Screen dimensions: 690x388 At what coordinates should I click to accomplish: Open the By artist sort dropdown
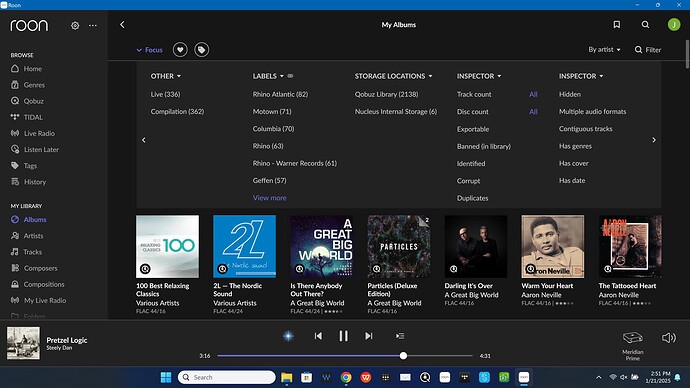604,50
